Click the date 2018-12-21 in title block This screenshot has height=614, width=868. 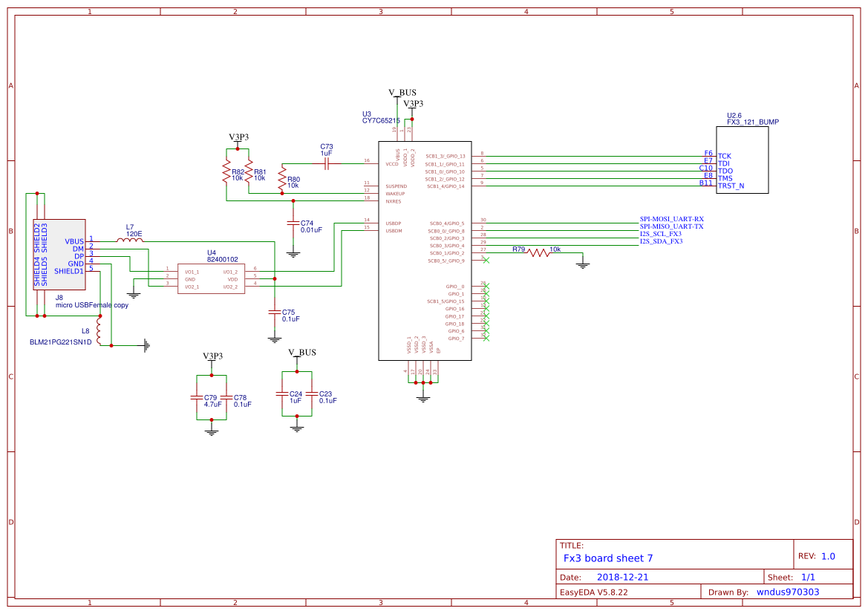coord(622,577)
